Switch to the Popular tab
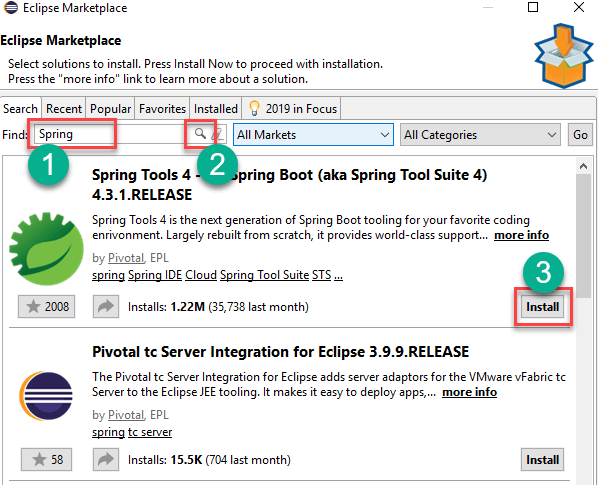Image resolution: width=598 pixels, height=485 pixels. coord(110,109)
